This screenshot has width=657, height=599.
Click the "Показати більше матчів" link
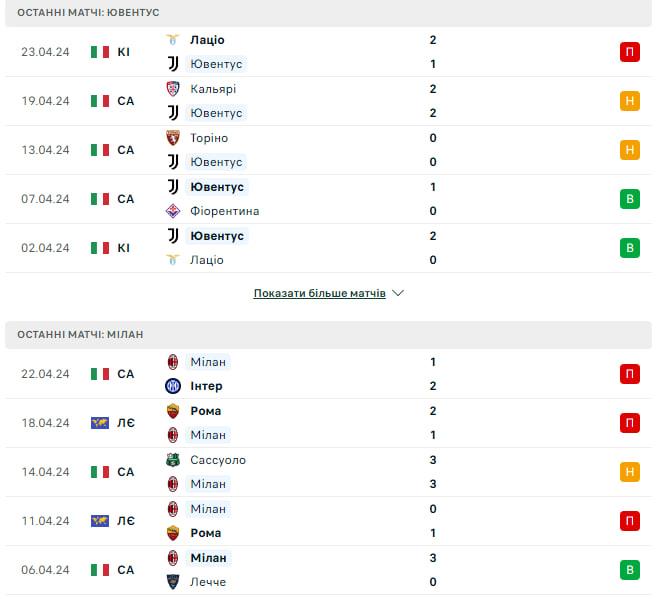click(319, 294)
